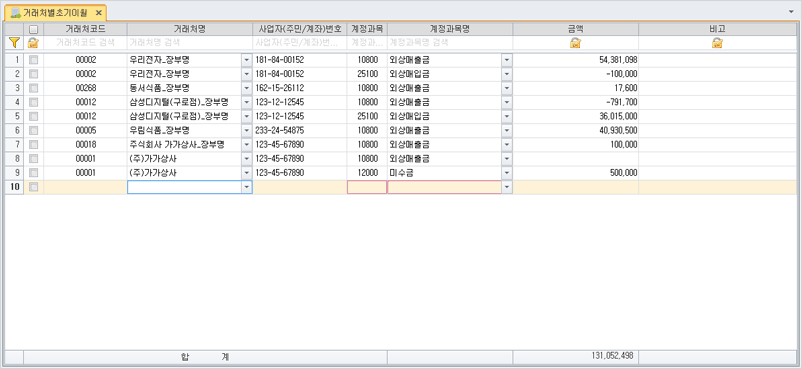Select amount cell 40,930,500

coord(576,130)
